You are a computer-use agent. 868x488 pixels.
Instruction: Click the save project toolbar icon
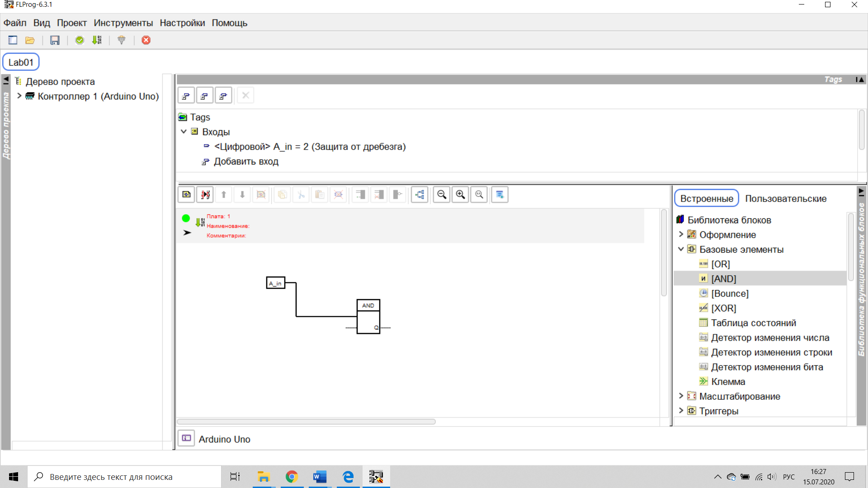[55, 40]
